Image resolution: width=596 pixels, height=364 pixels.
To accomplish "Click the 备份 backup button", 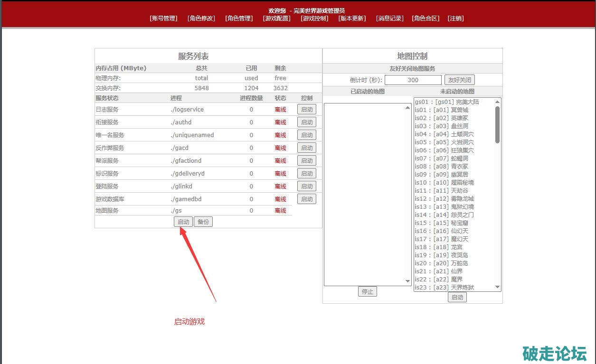I will 203,222.
